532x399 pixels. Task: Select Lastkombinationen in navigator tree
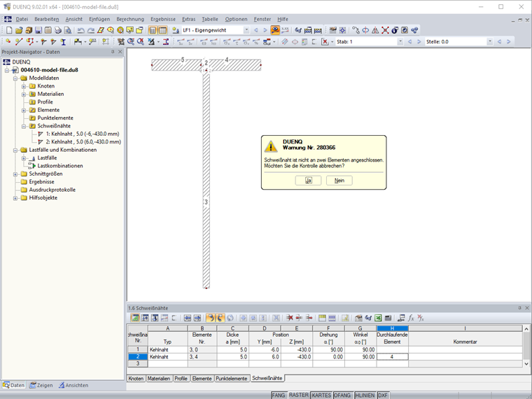60,166
